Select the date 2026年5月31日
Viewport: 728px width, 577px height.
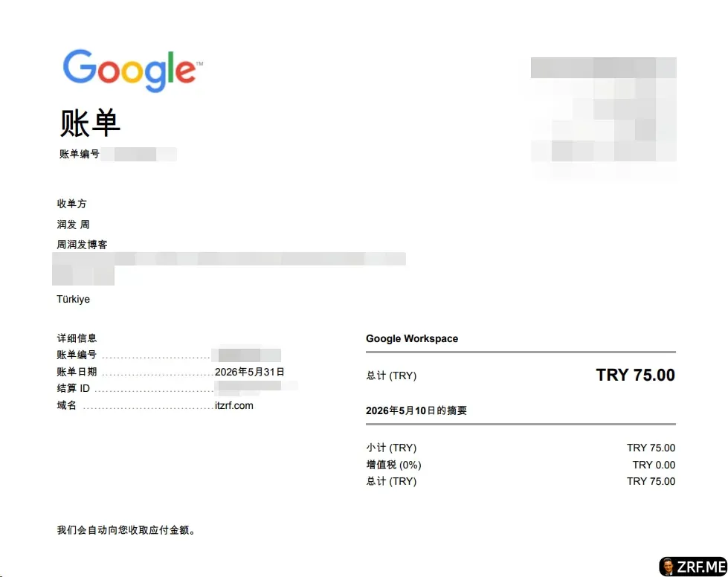tap(249, 371)
